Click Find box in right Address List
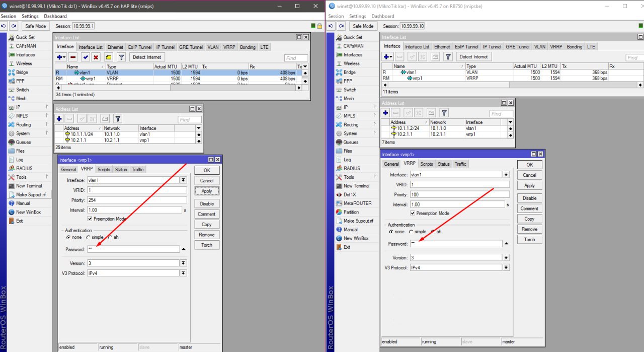 pyautogui.click(x=501, y=113)
